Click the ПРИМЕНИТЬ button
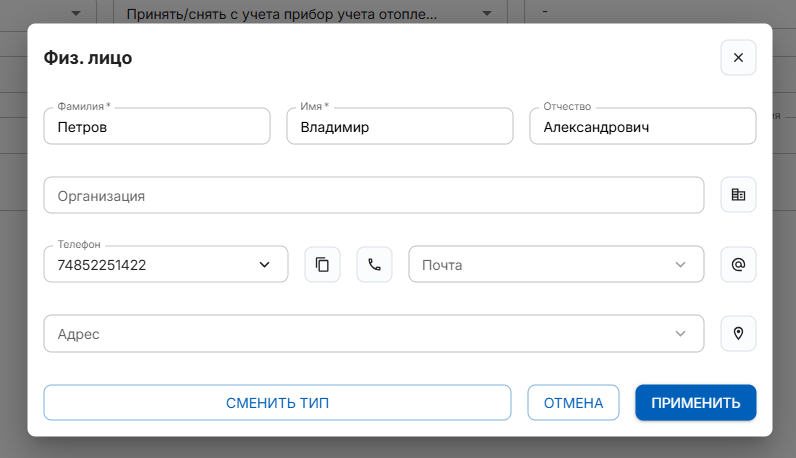796x458 pixels. tap(695, 403)
